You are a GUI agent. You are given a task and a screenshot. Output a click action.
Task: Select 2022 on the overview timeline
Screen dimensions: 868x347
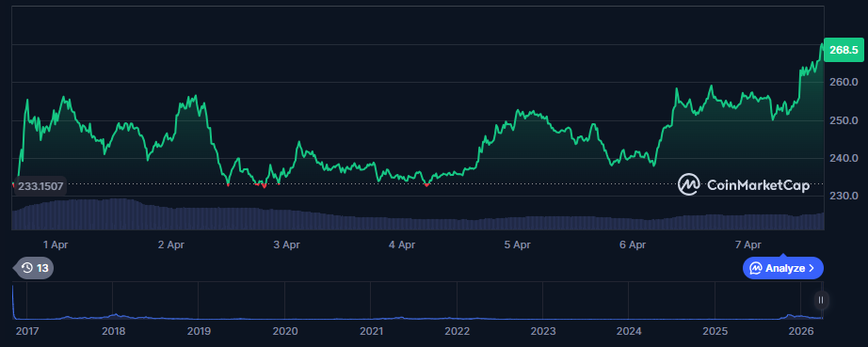click(458, 332)
